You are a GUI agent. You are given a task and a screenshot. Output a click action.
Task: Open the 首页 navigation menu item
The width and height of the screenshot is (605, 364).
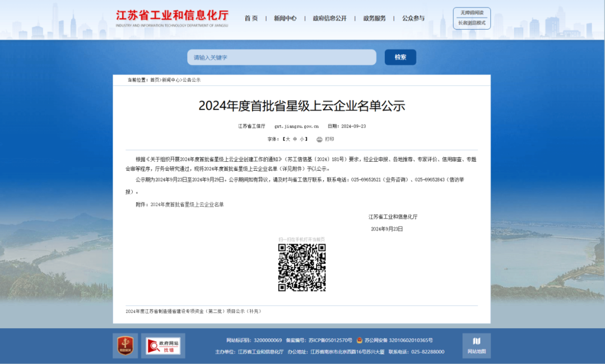pos(251,18)
